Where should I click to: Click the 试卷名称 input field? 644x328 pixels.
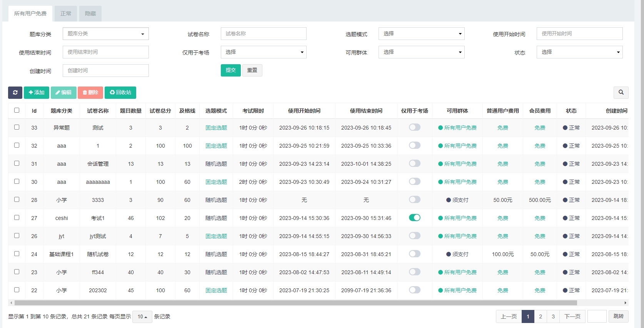tap(264, 34)
